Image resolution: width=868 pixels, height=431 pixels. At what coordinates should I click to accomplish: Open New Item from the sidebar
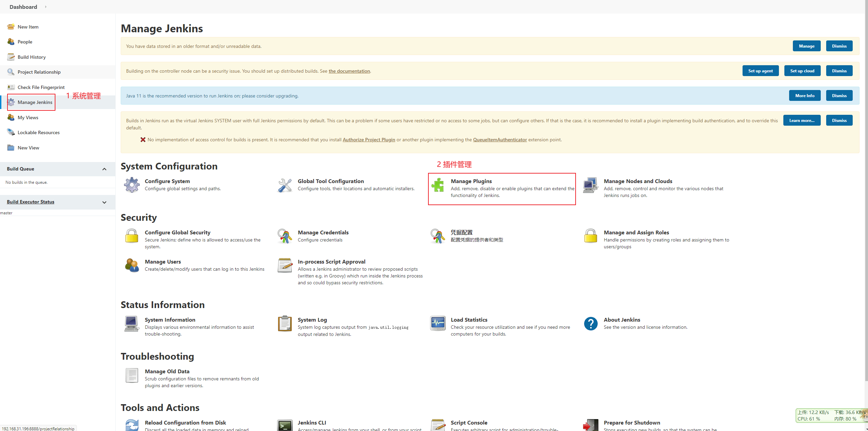(28, 27)
